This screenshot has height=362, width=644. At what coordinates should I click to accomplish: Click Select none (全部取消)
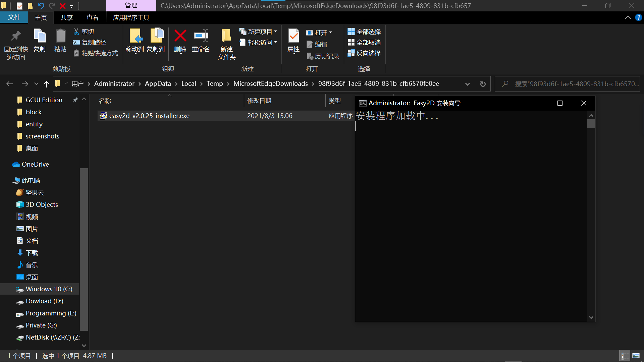pyautogui.click(x=364, y=42)
